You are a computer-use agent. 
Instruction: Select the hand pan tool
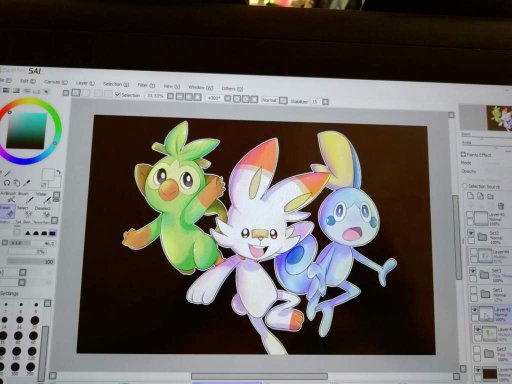click(17, 182)
